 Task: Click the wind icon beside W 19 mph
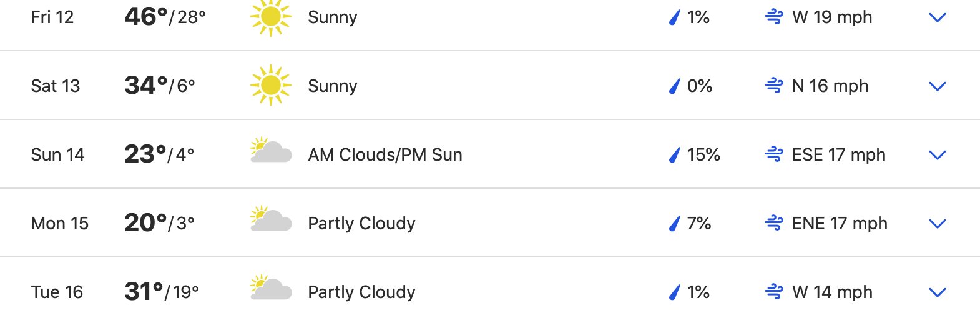click(x=774, y=17)
